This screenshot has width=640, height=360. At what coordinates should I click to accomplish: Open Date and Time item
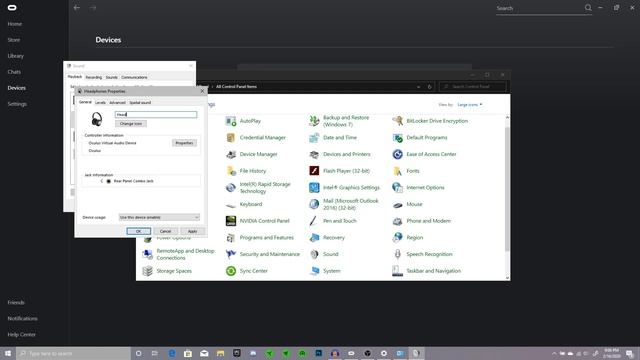(x=333, y=138)
